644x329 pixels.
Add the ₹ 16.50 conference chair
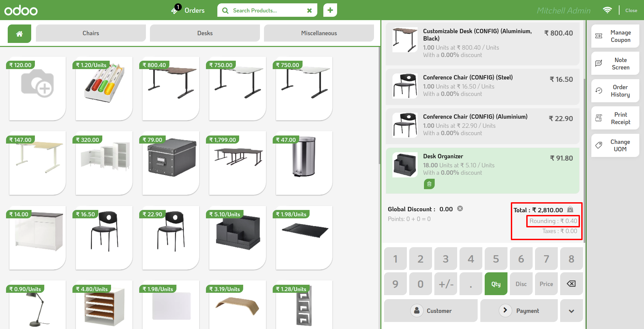(x=104, y=238)
